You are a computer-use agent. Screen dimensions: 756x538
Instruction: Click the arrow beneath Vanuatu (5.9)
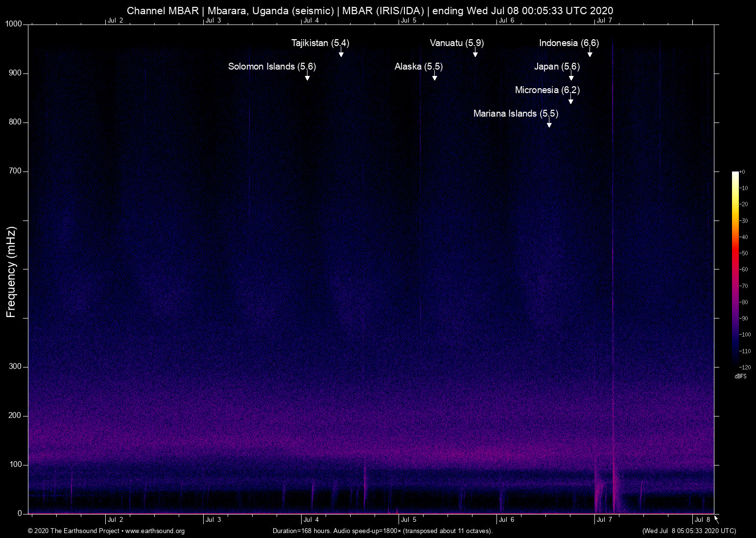475,53
